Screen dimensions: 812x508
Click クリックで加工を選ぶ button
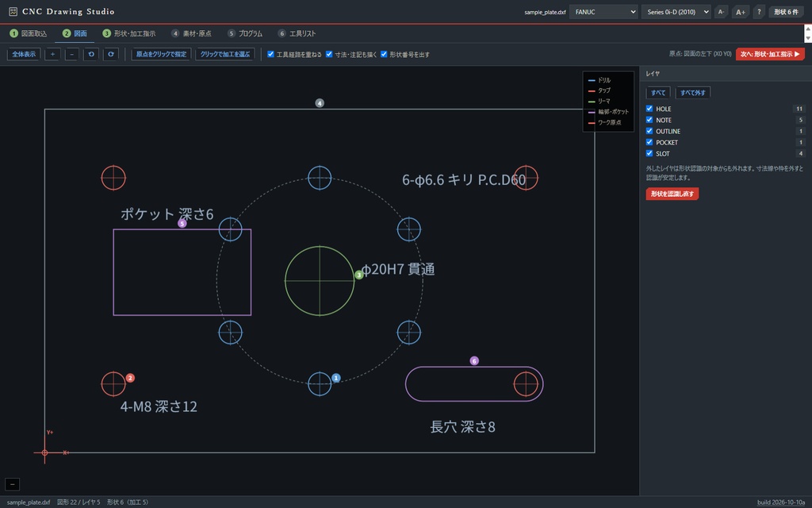224,54
